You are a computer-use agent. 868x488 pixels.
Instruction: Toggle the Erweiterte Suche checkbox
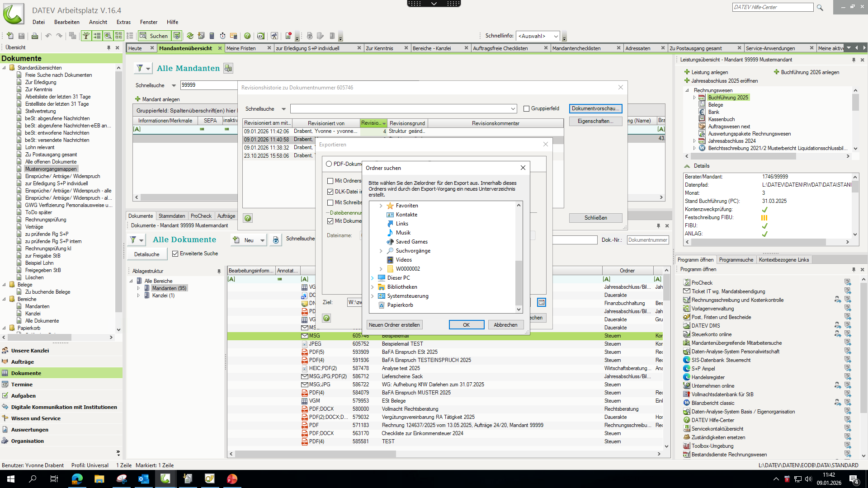175,254
